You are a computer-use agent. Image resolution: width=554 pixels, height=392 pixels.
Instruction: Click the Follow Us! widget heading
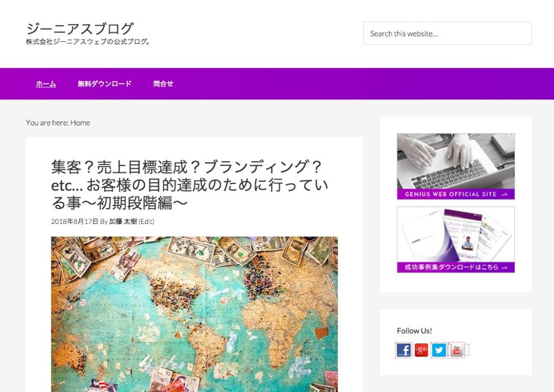point(414,331)
